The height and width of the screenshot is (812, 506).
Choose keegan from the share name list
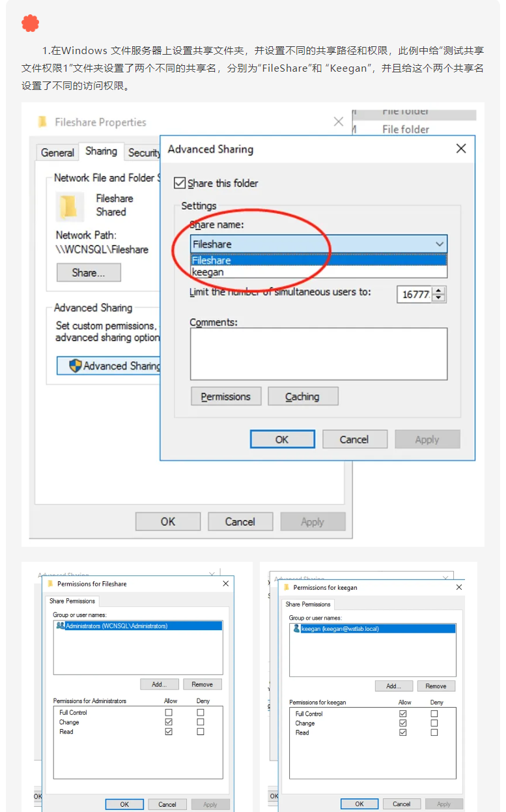click(208, 272)
